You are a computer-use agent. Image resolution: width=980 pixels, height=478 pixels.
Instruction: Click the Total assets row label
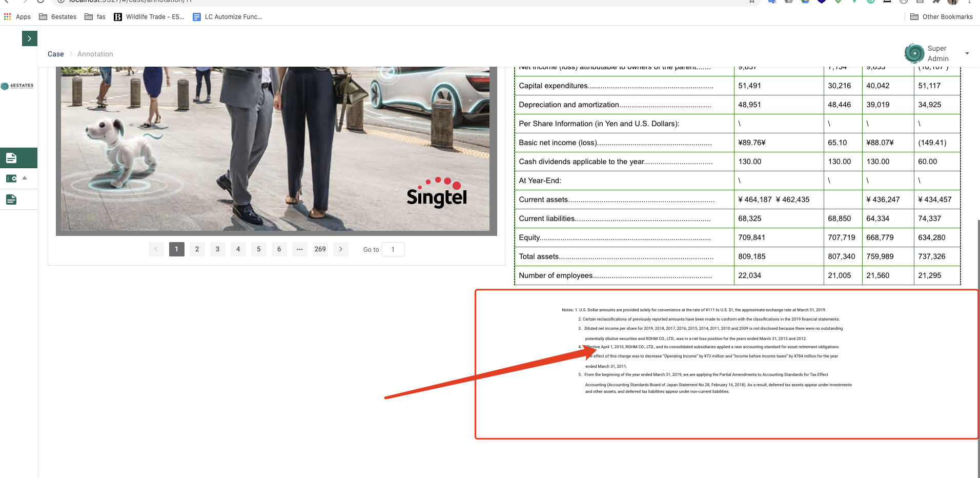point(616,256)
